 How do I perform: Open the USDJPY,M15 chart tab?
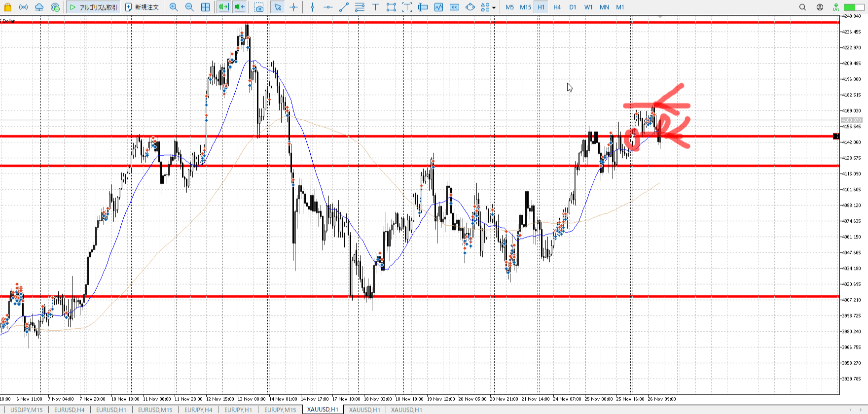point(27,410)
